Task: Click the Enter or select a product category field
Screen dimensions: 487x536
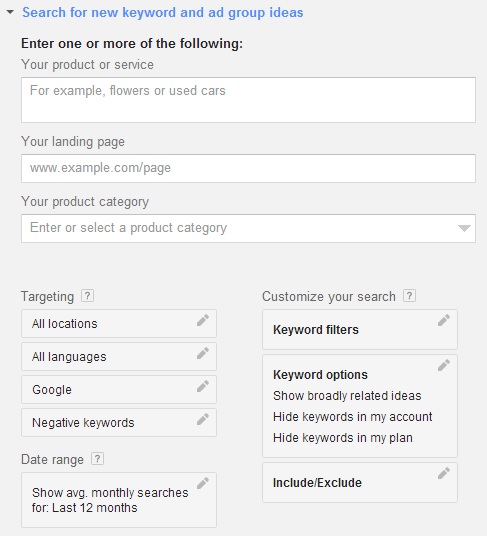Action: [x=248, y=228]
